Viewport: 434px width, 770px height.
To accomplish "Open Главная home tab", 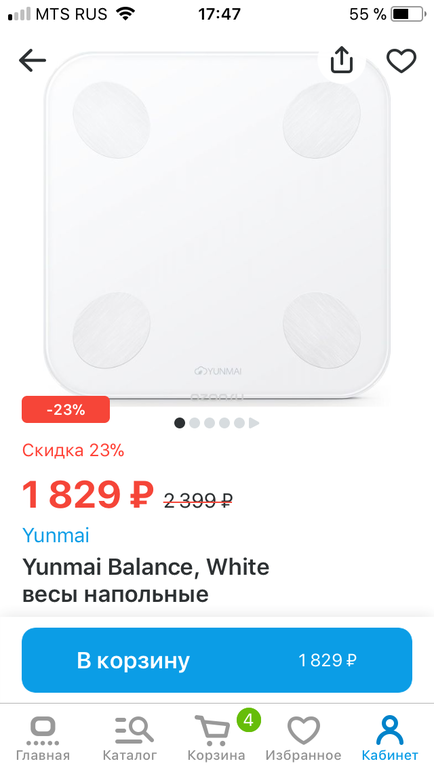I will tap(43, 738).
